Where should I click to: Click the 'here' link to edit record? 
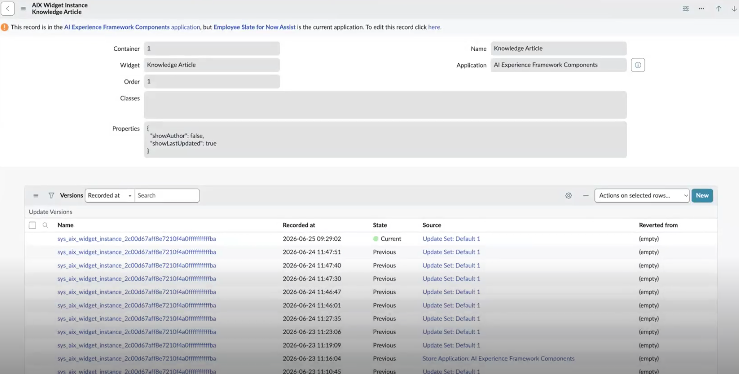click(x=434, y=27)
